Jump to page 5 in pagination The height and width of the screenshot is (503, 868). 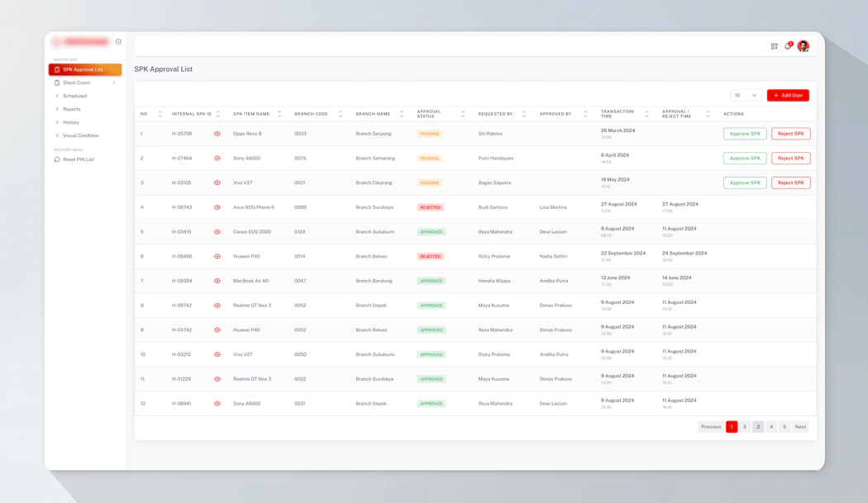point(785,427)
